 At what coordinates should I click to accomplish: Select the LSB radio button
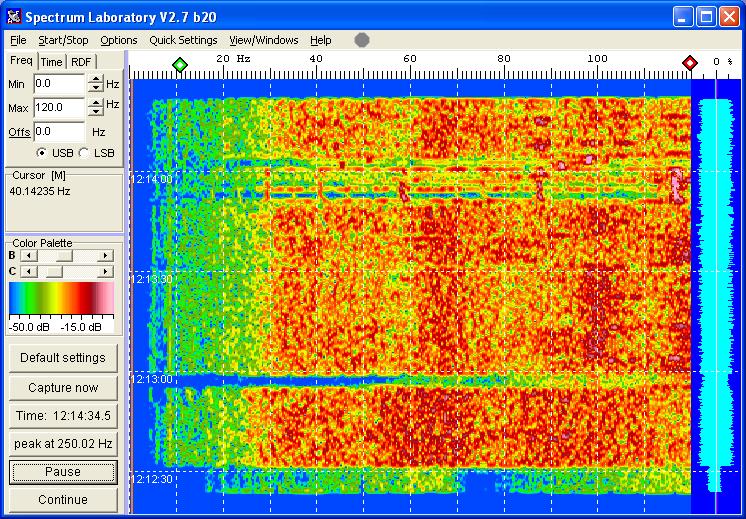(x=84, y=152)
